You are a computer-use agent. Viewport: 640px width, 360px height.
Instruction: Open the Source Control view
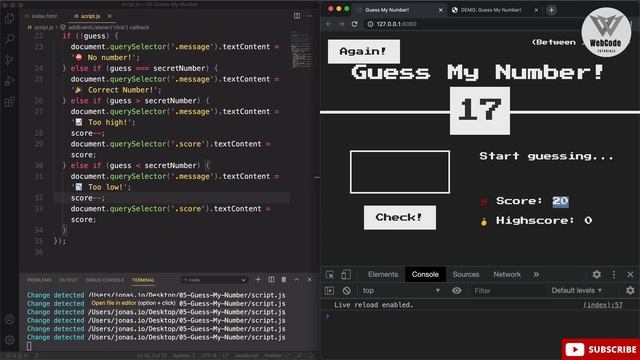(x=9, y=60)
